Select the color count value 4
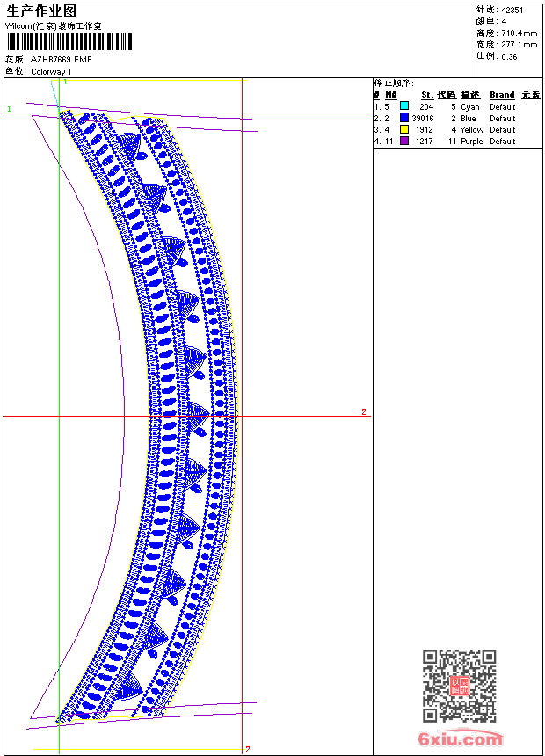 point(504,22)
